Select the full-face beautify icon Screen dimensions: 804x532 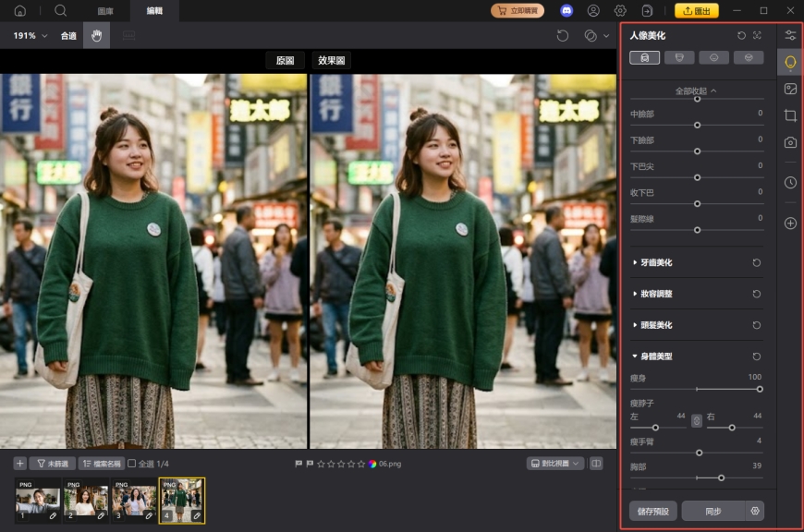(x=644, y=57)
